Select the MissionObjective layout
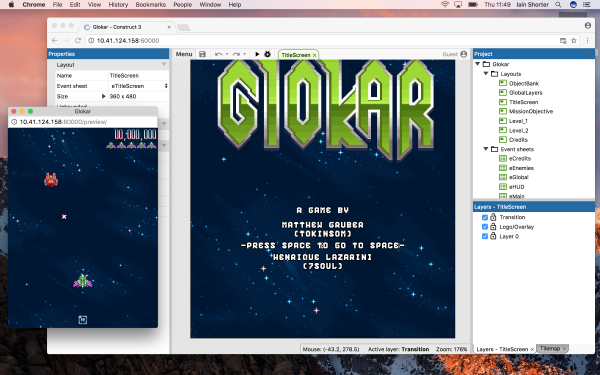 click(x=531, y=111)
